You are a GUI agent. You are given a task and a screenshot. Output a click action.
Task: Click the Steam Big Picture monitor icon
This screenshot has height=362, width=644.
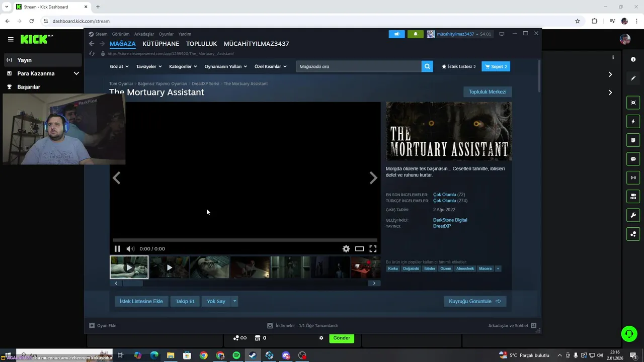[502, 34]
